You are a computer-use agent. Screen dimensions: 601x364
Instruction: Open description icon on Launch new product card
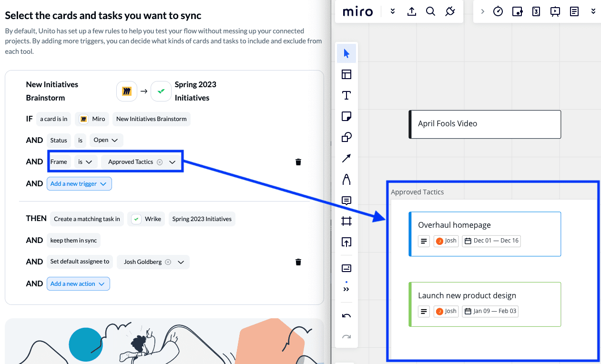(424, 312)
